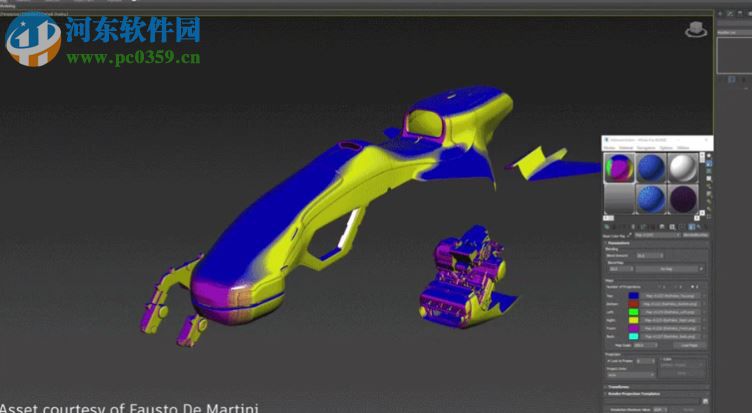Click the green Left color swatch
Image resolution: width=752 pixels, height=413 pixels.
pos(634,312)
